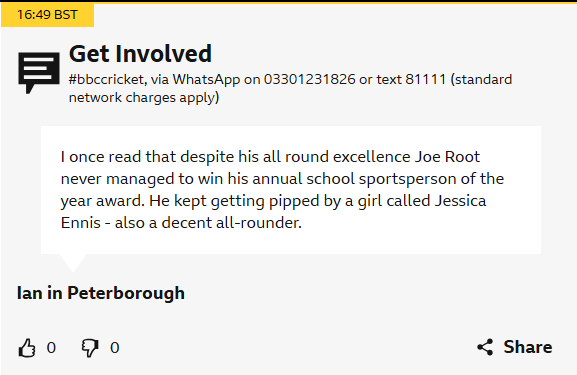This screenshot has width=577, height=375.
Task: Click the dislike count next to thumbs down
Action: click(x=115, y=348)
